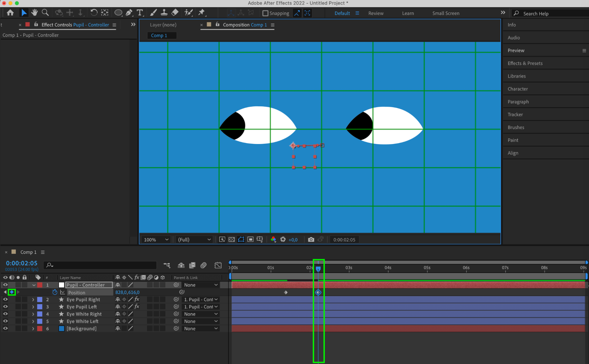Switch to the Review workspace
The image size is (589, 364).
(x=376, y=13)
